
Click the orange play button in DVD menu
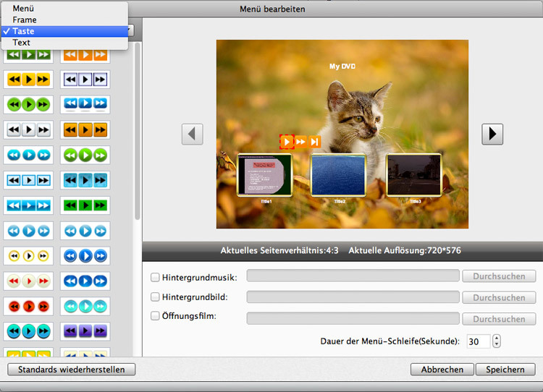(x=287, y=142)
